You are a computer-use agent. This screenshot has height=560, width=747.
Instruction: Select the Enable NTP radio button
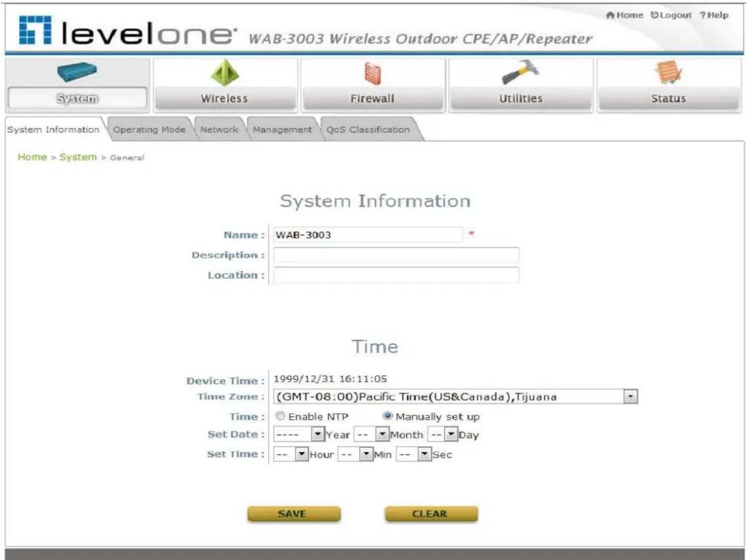280,416
